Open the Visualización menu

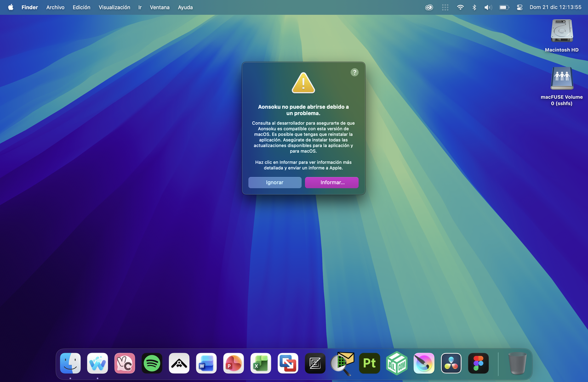114,7
